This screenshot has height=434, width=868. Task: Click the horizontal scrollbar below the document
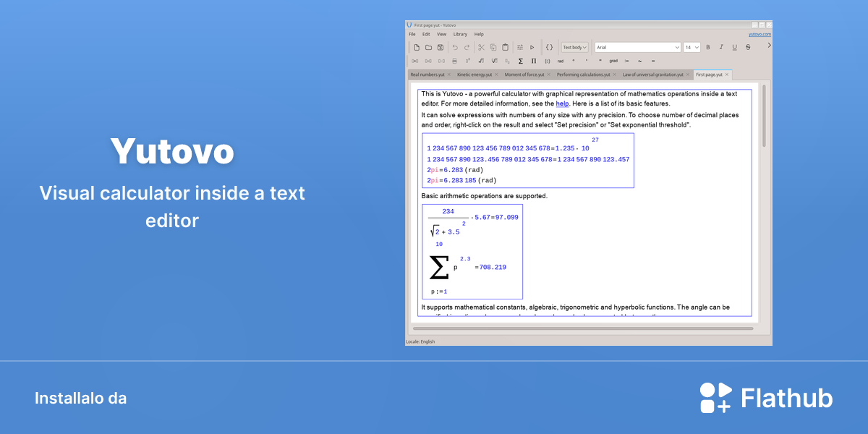click(583, 328)
